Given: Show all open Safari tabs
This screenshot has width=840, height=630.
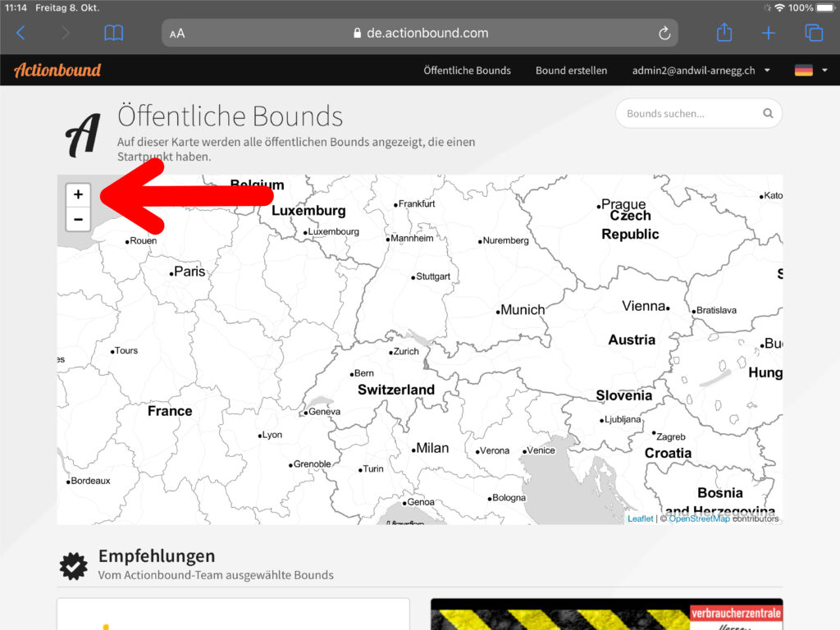Looking at the screenshot, I should click(814, 33).
